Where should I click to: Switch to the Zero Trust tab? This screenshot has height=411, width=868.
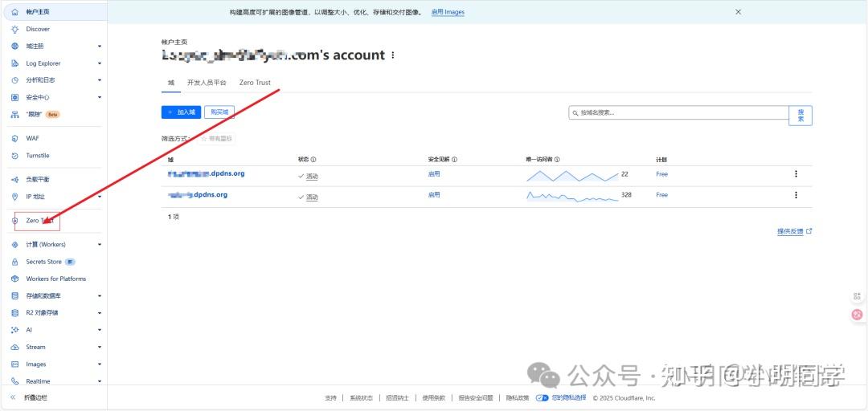[x=256, y=83]
